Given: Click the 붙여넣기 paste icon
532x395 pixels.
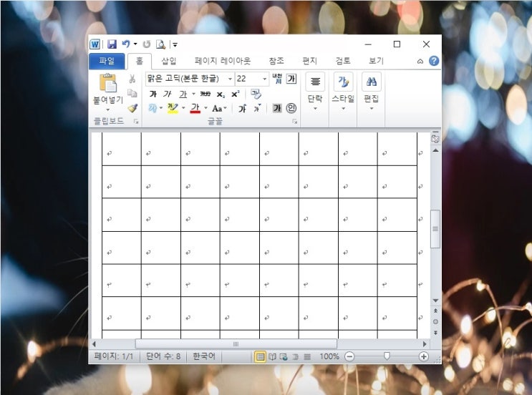Looking at the screenshot, I should click(108, 83).
